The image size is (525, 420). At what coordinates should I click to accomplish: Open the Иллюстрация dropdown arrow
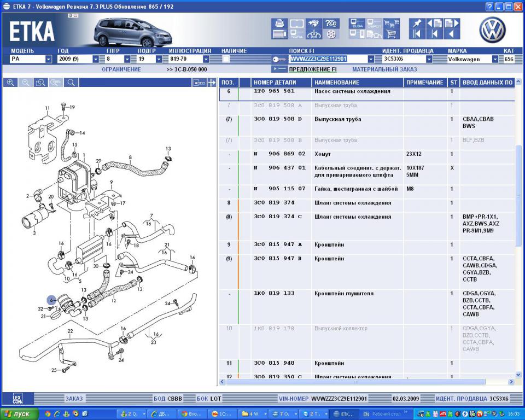coord(206,59)
